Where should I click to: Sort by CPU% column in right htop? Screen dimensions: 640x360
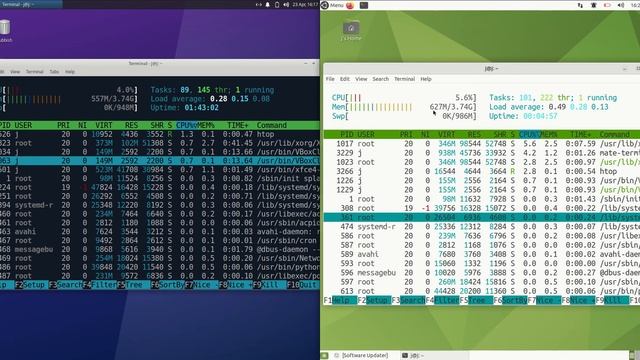pos(529,134)
